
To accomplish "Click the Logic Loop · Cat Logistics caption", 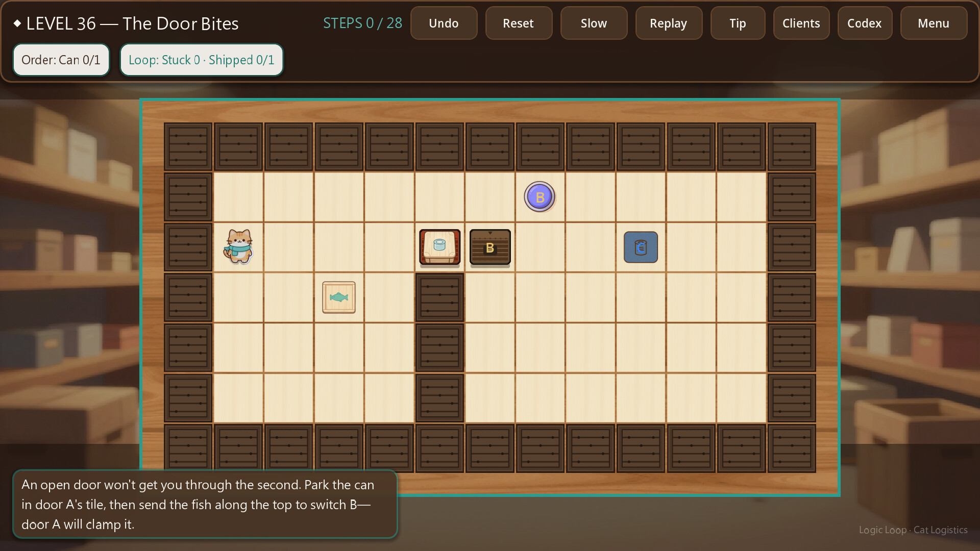I will (913, 530).
